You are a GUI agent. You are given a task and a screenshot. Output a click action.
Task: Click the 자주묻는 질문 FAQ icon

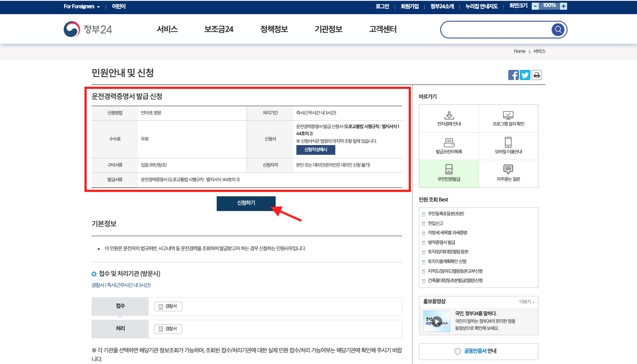point(508,173)
